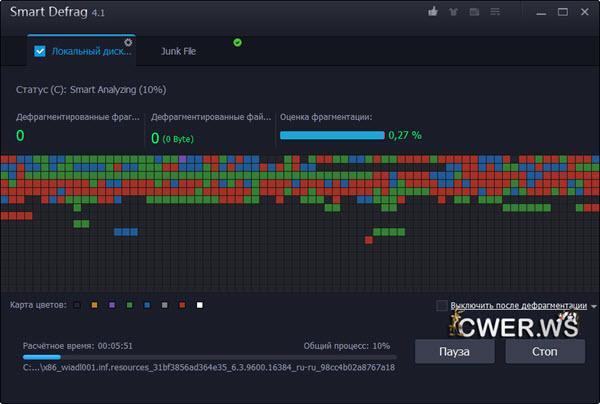This screenshot has width=600, height=404.
Task: Open the skin (T-shirt) icon
Action: [x=452, y=13]
